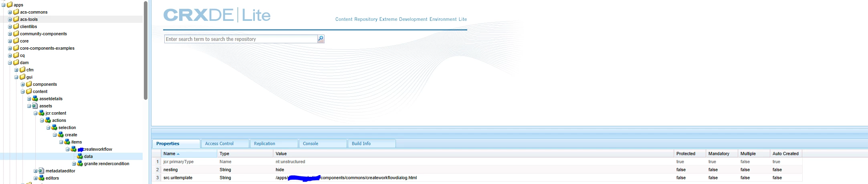Click the granite:rendercondition node icon

click(x=80, y=164)
